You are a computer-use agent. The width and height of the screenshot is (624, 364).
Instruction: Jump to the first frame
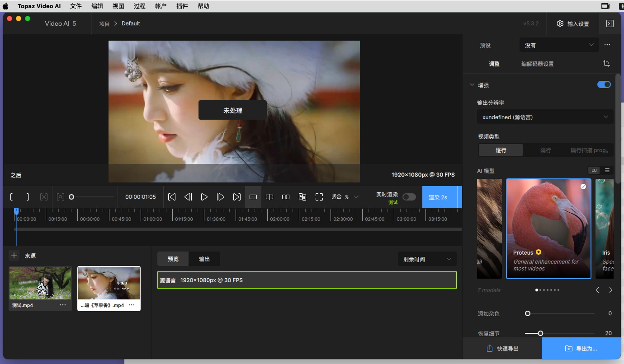[x=172, y=197]
